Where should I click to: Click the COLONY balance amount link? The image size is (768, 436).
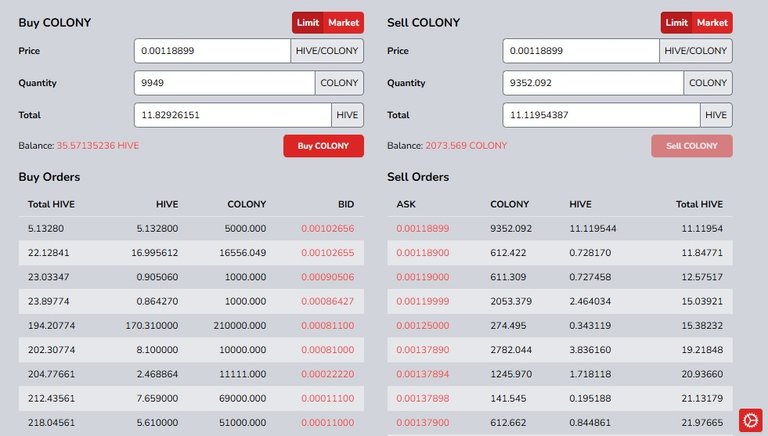pos(466,146)
